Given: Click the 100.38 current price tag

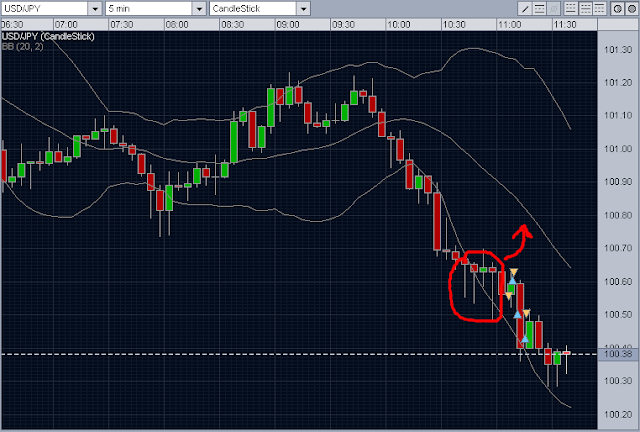Looking at the screenshot, I should (618, 354).
